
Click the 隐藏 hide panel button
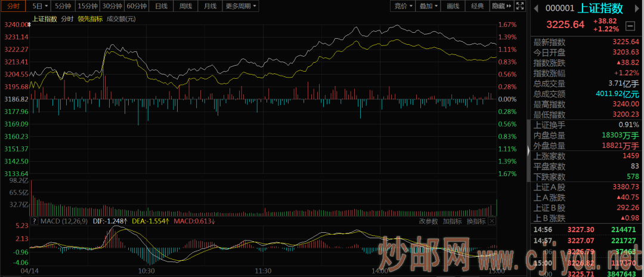[x=502, y=6]
